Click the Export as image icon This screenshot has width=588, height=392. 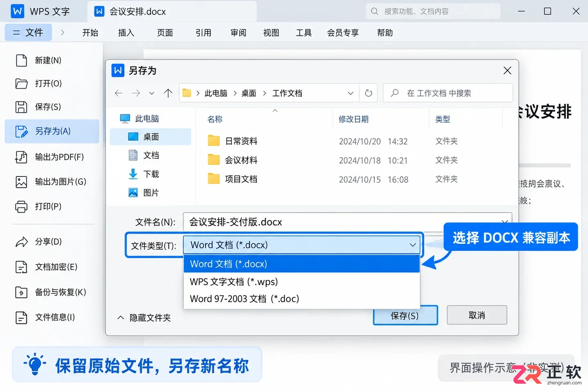tap(21, 182)
